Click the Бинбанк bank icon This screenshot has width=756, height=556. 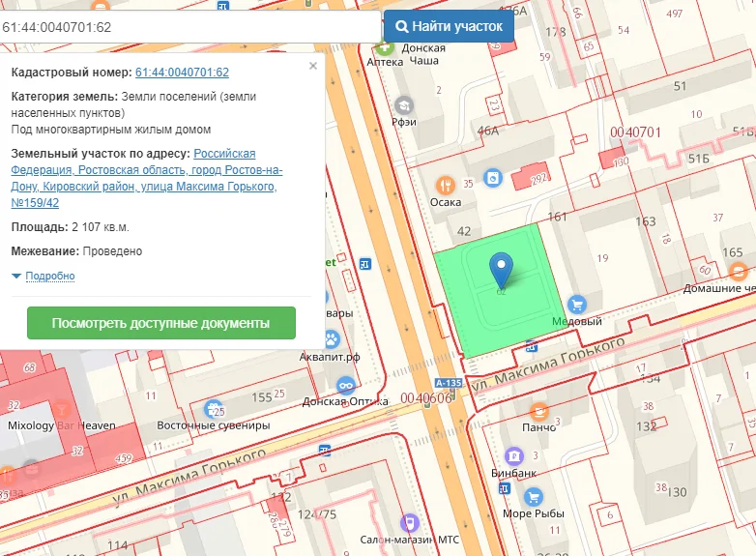514,455
